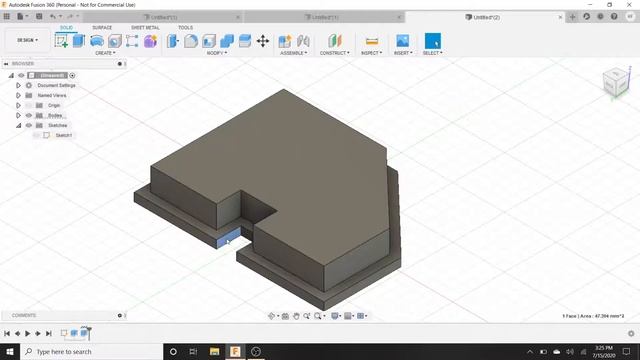Toggle visibility of the Origin folder

tap(29, 105)
